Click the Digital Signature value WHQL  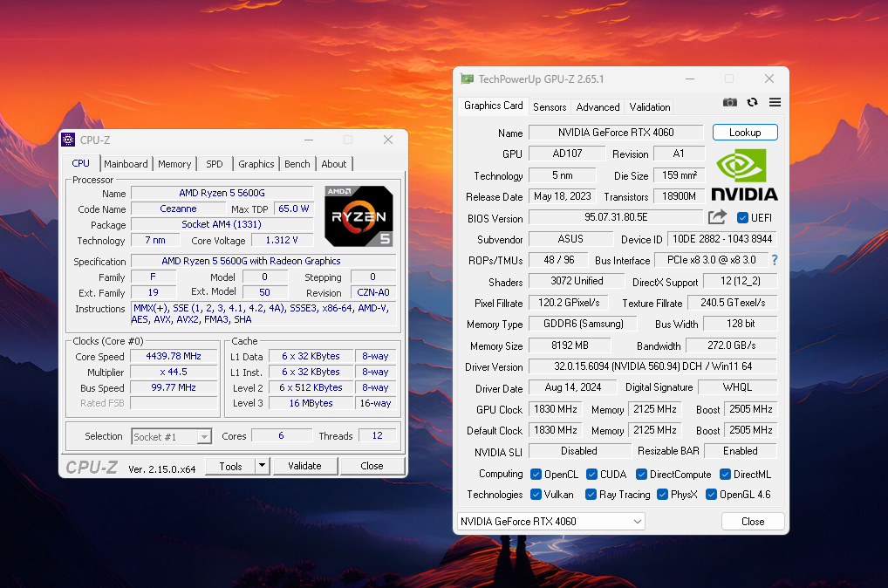coord(738,387)
